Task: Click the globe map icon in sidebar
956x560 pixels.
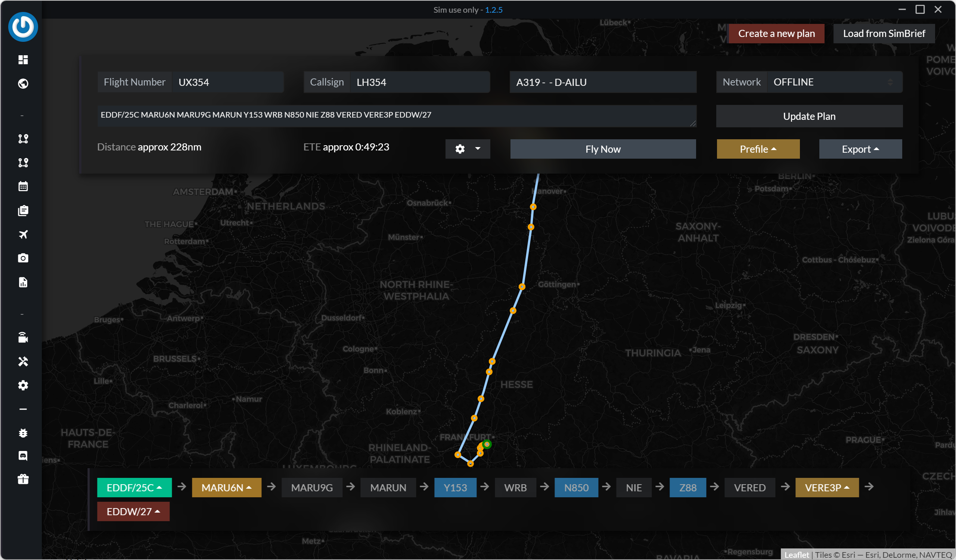Action: pyautogui.click(x=23, y=83)
